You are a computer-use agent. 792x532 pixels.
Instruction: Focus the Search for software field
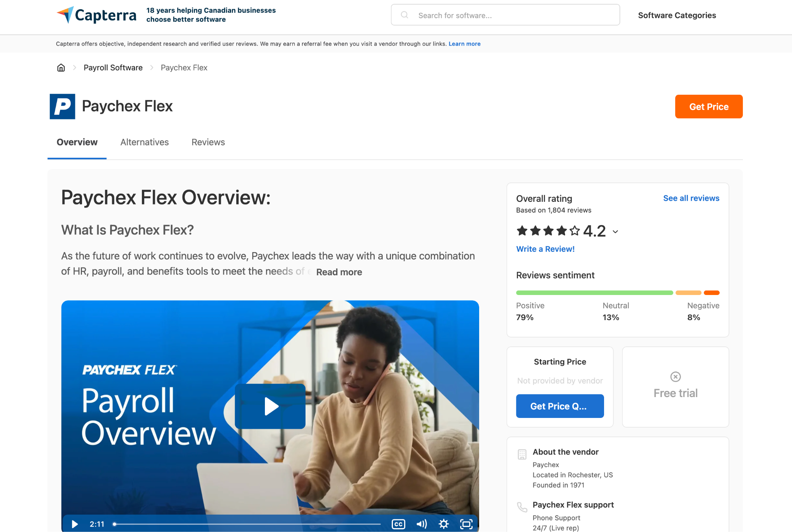point(505,15)
